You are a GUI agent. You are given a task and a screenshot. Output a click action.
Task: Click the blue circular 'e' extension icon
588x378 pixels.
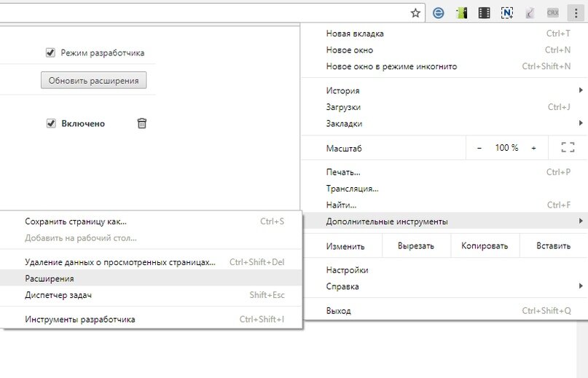tap(438, 13)
